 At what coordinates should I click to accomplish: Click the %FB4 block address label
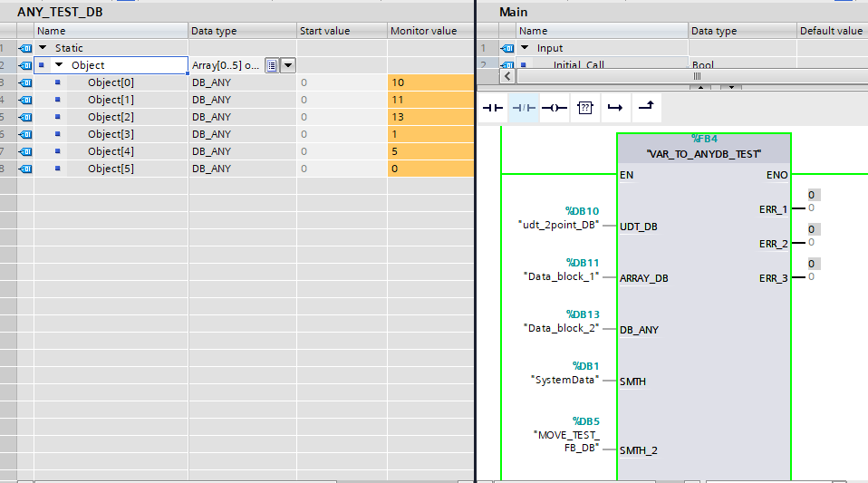(704, 139)
